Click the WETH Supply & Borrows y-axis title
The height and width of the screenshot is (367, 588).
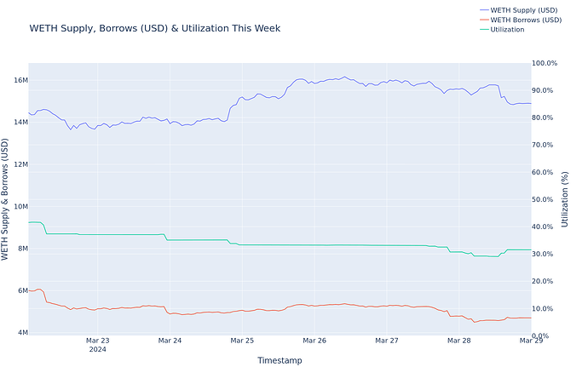point(8,198)
